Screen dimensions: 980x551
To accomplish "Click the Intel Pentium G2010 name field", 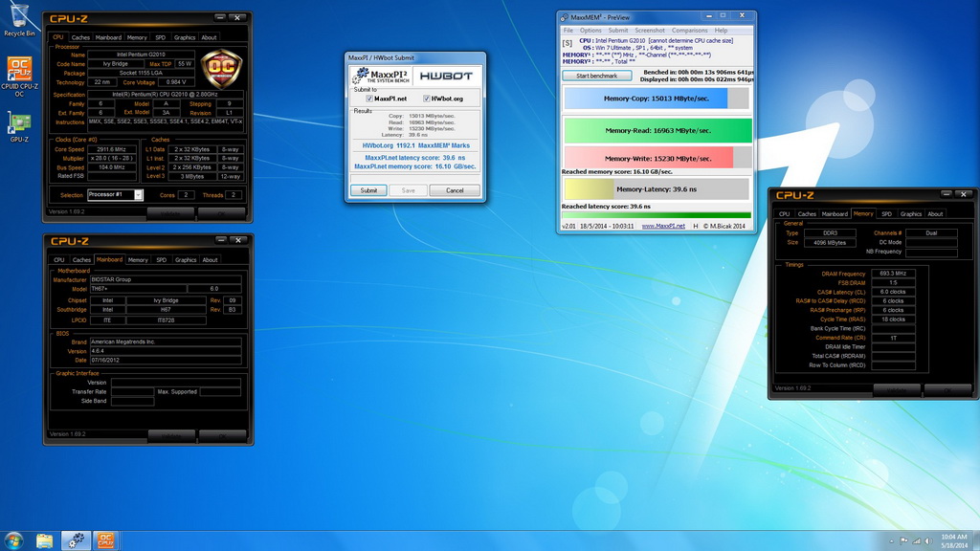I will (x=141, y=55).
